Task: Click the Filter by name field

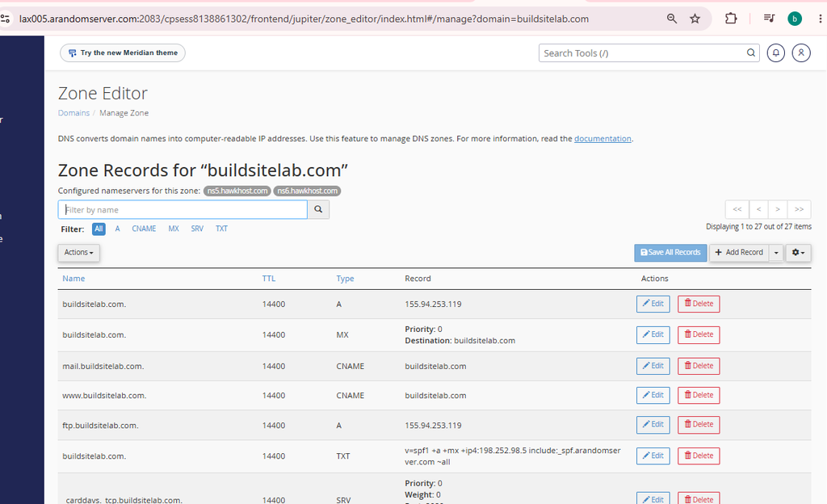Action: (183, 210)
